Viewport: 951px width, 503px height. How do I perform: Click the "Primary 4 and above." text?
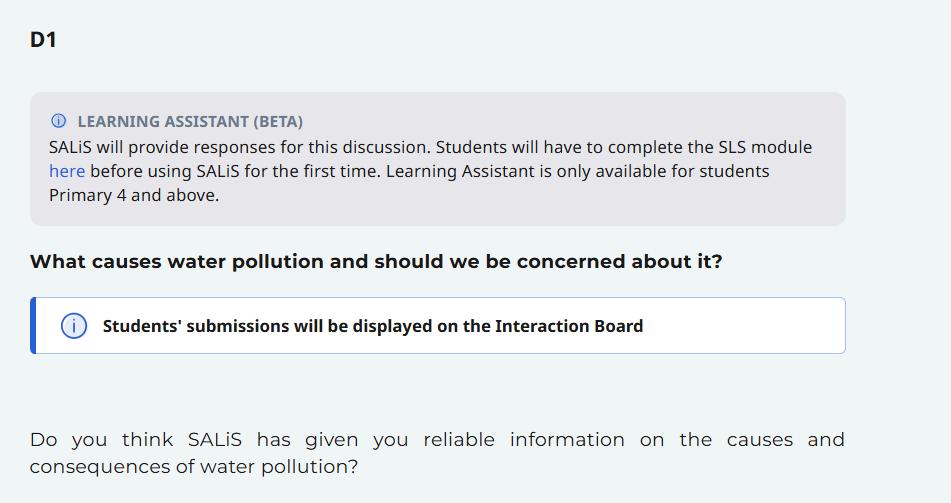tap(134, 195)
